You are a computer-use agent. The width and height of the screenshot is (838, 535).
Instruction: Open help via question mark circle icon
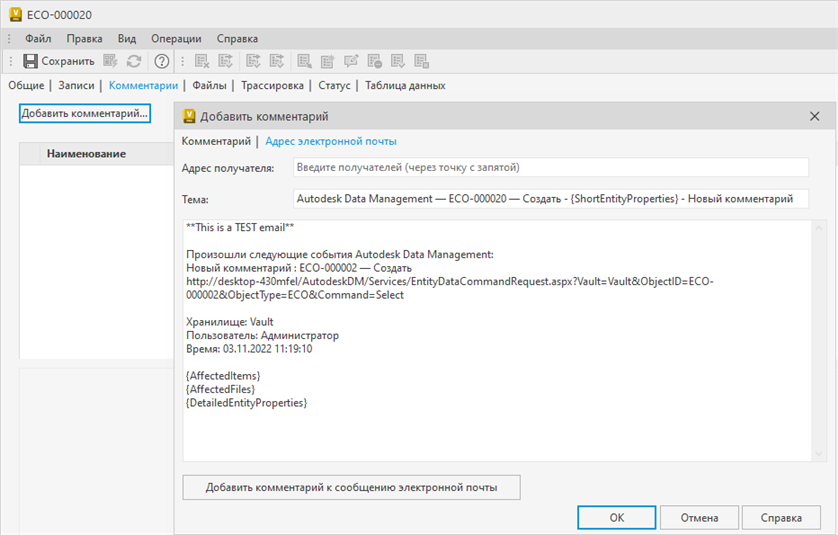[161, 61]
